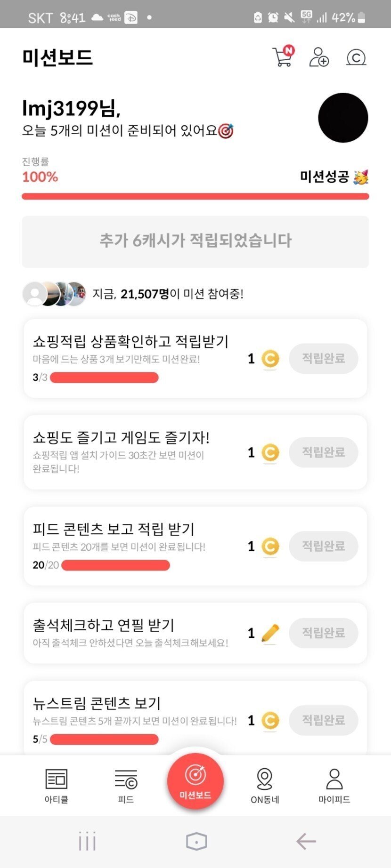Tap the 추가 6캐시가 적립되었습니다 banner

[x=195, y=241]
